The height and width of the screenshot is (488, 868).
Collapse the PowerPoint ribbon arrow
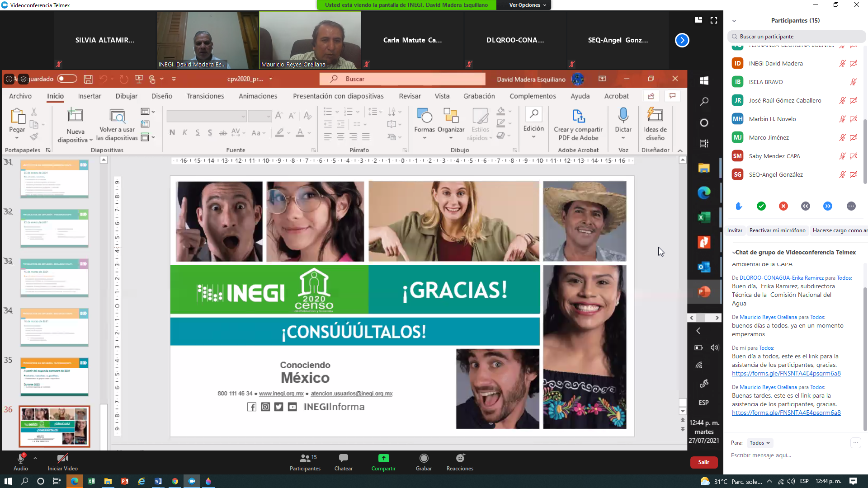click(x=680, y=150)
